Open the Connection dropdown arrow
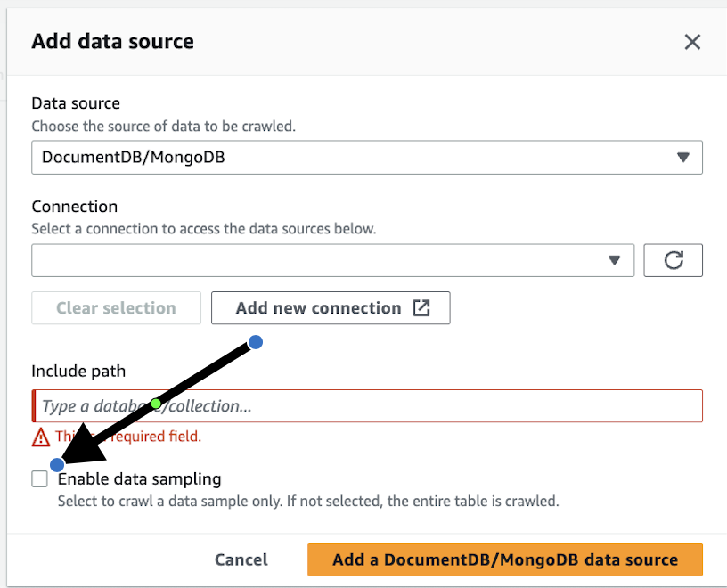The image size is (727, 588). point(614,260)
